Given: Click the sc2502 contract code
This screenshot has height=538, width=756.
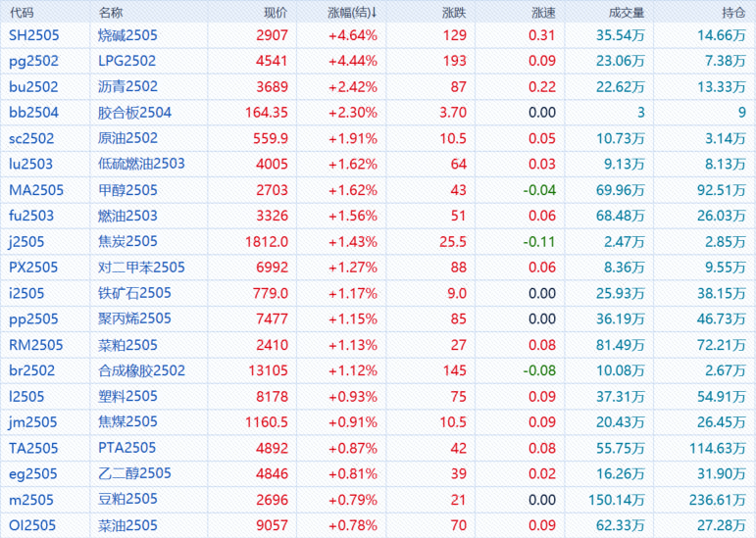Looking at the screenshot, I should coord(31,138).
